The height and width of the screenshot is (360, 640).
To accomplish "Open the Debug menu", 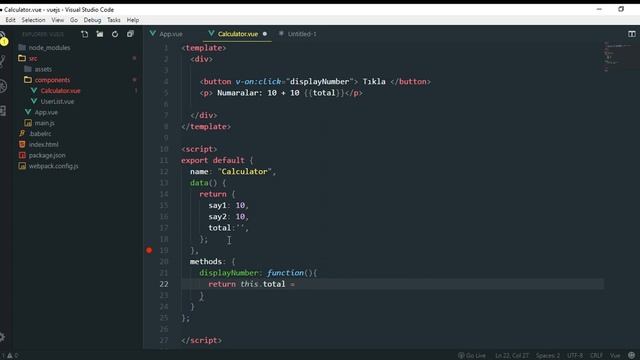I will (x=92, y=20).
